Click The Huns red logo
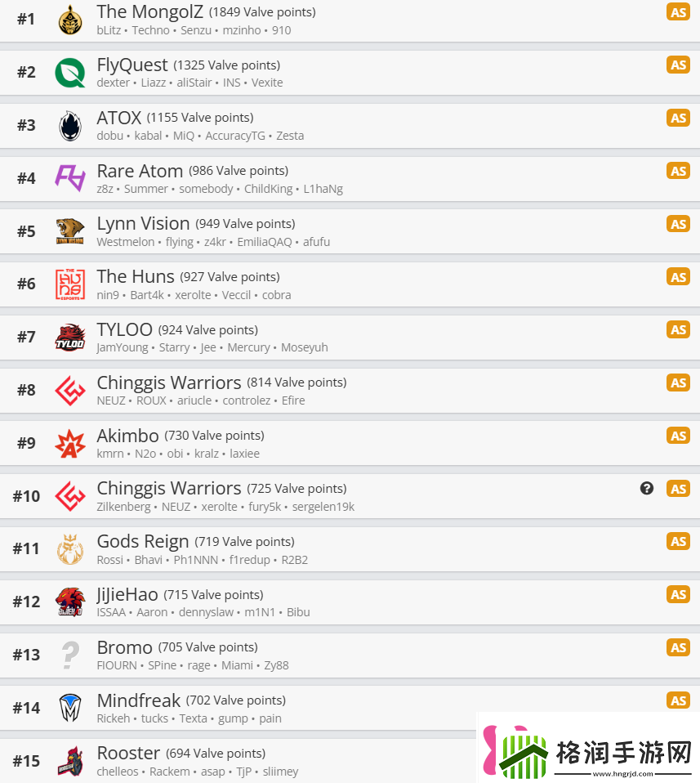The width and height of the screenshot is (700, 783). (x=70, y=284)
